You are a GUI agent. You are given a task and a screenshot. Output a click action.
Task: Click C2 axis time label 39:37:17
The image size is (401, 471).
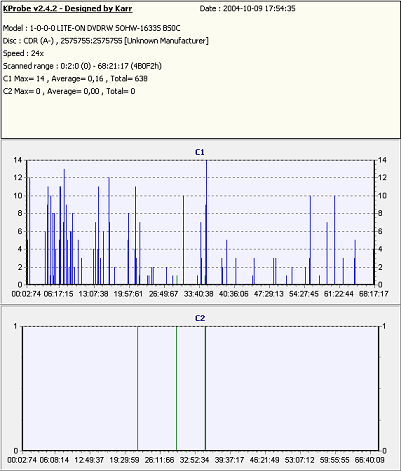230,460
